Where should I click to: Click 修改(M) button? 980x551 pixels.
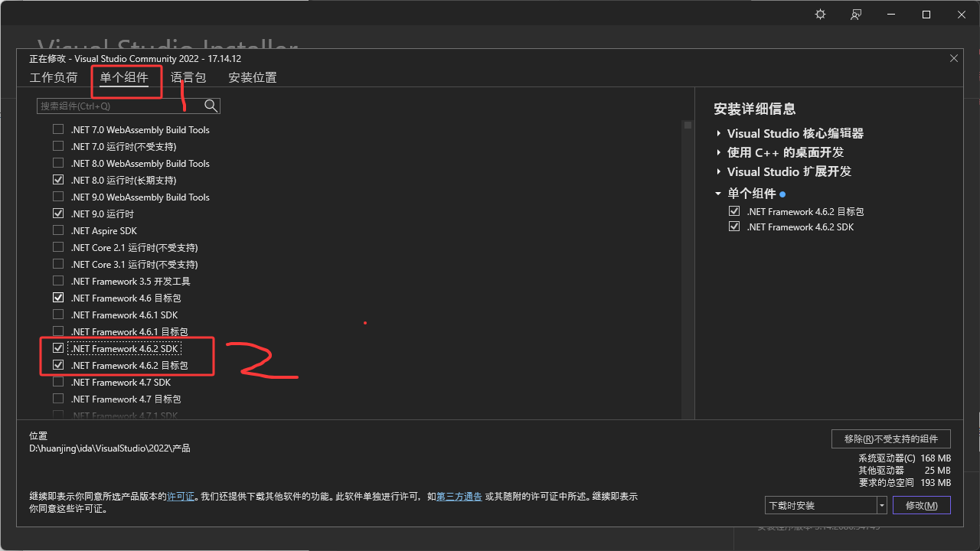pos(921,505)
